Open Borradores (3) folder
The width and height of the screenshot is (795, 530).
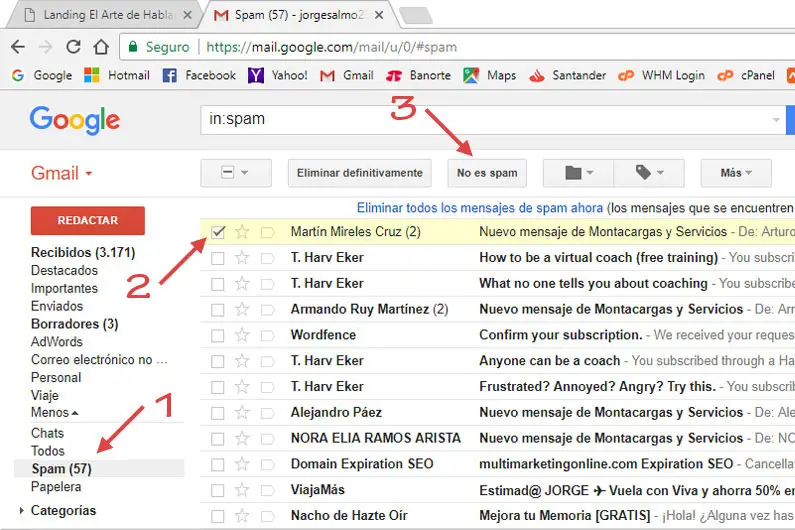click(x=75, y=324)
